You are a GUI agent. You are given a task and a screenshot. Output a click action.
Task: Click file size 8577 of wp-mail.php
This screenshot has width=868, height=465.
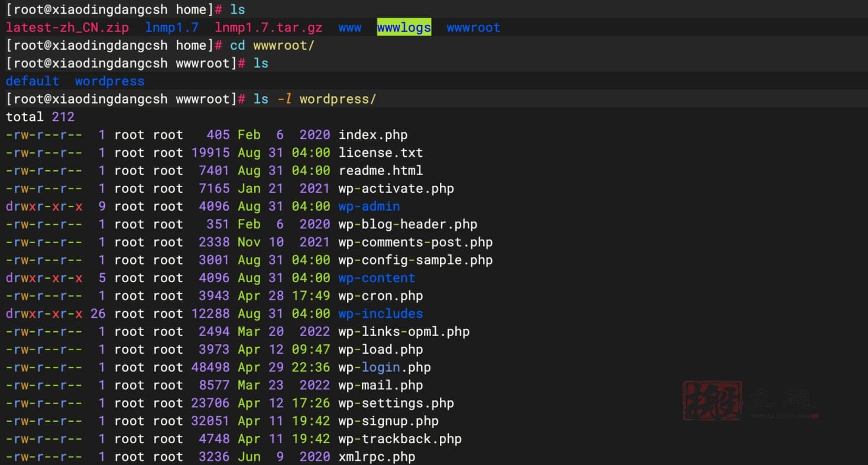pyautogui.click(x=214, y=385)
